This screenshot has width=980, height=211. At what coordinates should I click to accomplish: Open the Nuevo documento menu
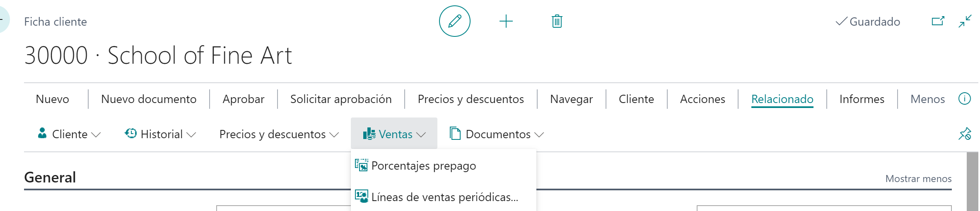click(149, 99)
